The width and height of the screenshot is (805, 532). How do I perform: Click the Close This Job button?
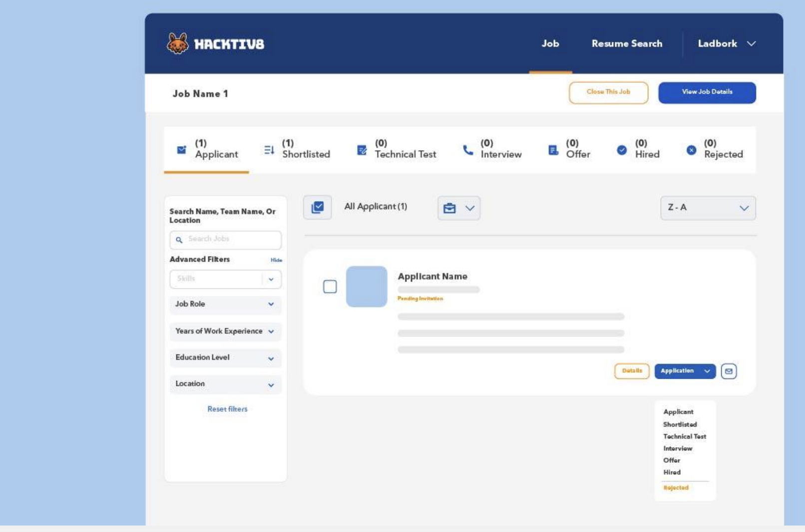click(608, 92)
